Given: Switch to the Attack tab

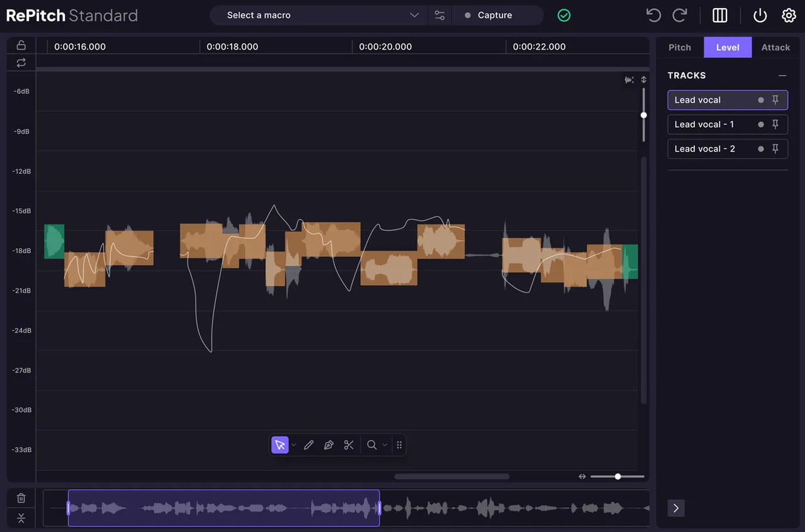Looking at the screenshot, I should click(x=775, y=47).
